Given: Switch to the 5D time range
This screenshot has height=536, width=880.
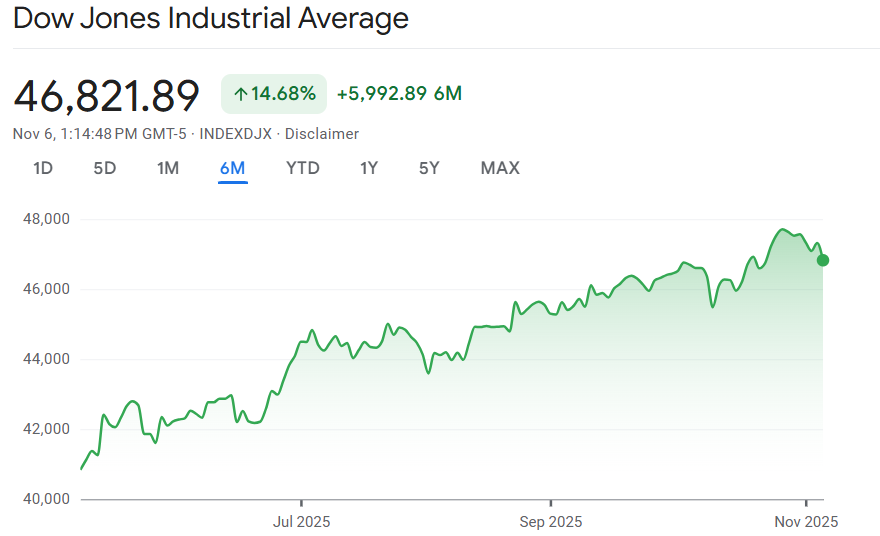Looking at the screenshot, I should [x=105, y=168].
